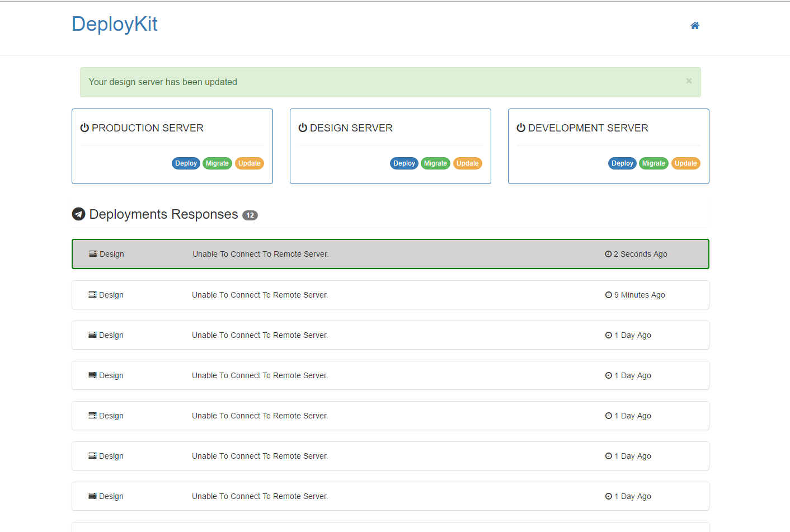The width and height of the screenshot is (790, 532).
Task: Update the Production Server
Action: (x=250, y=163)
